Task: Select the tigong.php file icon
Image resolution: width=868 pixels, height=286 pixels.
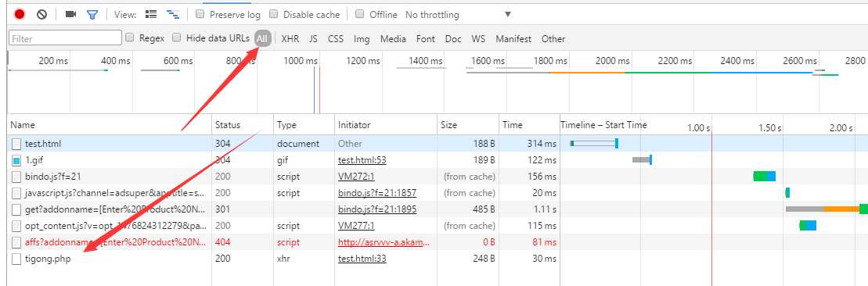Action: tap(16, 259)
